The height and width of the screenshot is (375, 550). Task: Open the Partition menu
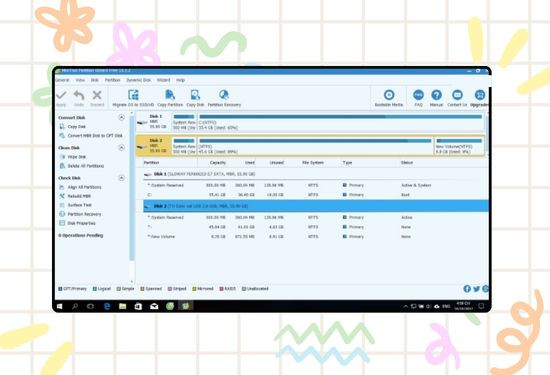pos(112,80)
